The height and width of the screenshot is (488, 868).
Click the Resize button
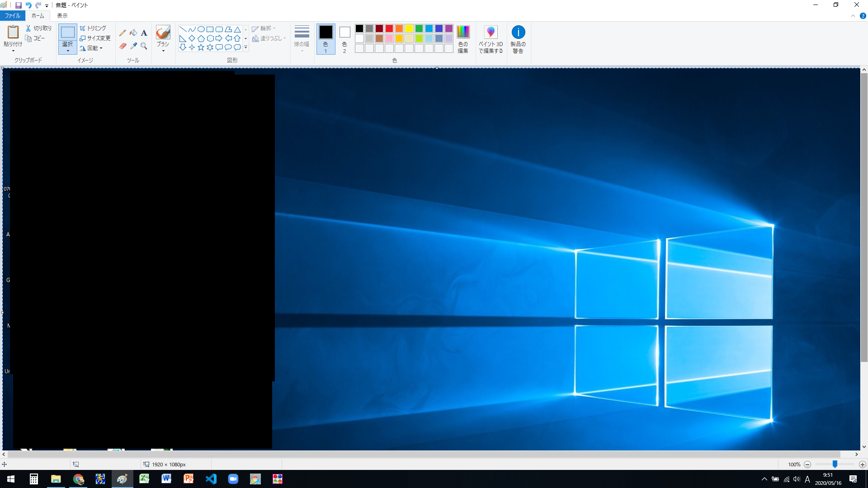click(x=95, y=38)
